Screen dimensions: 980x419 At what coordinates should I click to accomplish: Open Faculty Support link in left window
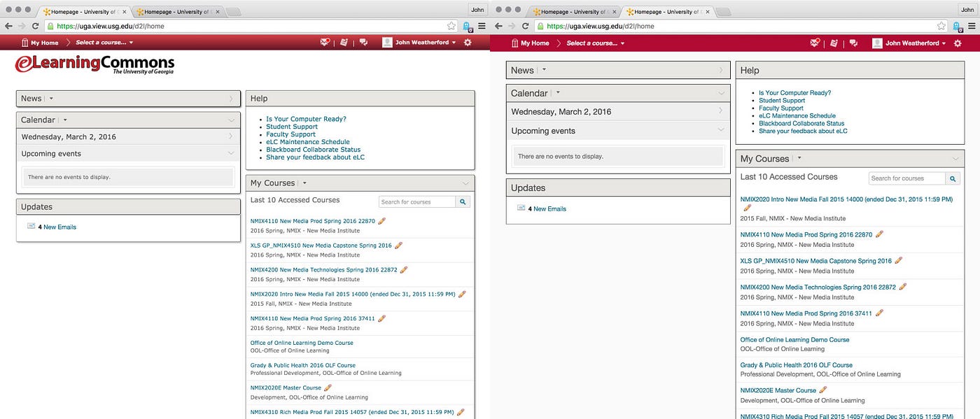(x=291, y=134)
